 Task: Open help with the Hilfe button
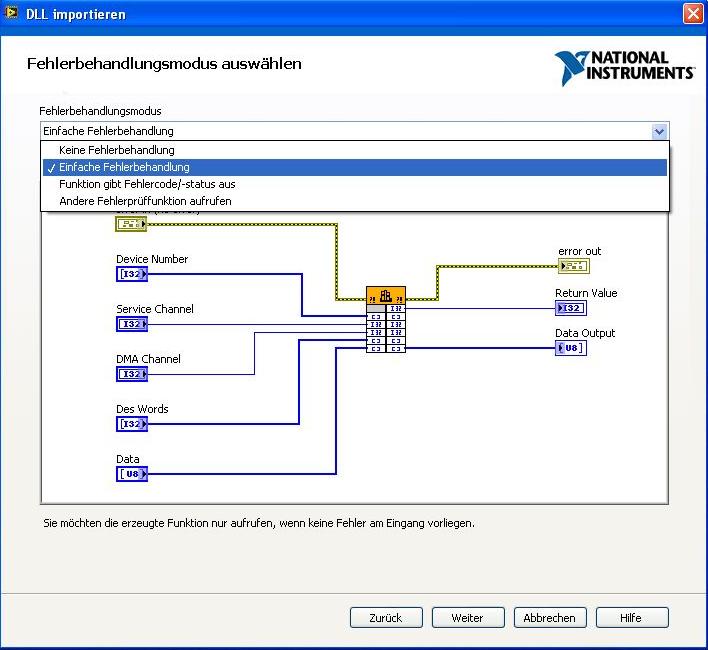(x=630, y=618)
